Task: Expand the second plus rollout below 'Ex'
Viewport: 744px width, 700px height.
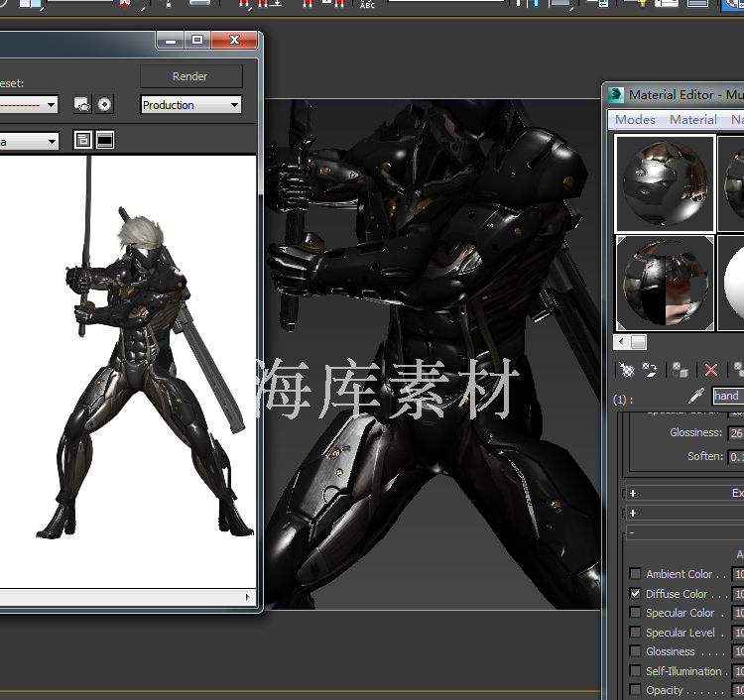Action: click(x=684, y=514)
